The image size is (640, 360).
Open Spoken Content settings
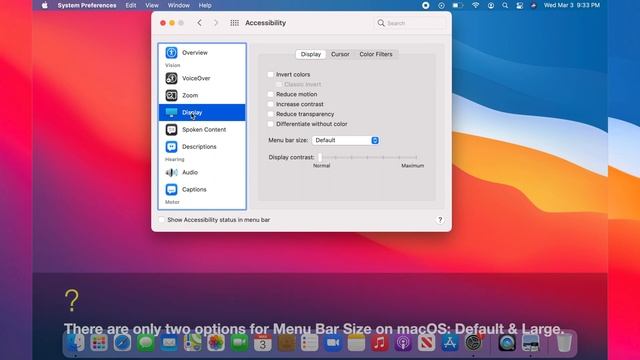pos(202,129)
